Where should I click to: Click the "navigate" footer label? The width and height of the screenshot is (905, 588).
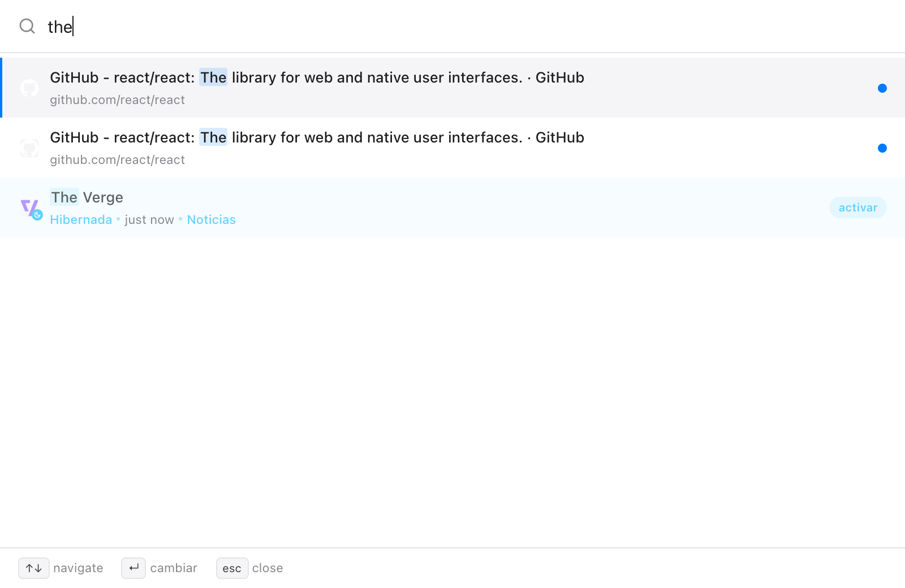tap(78, 568)
